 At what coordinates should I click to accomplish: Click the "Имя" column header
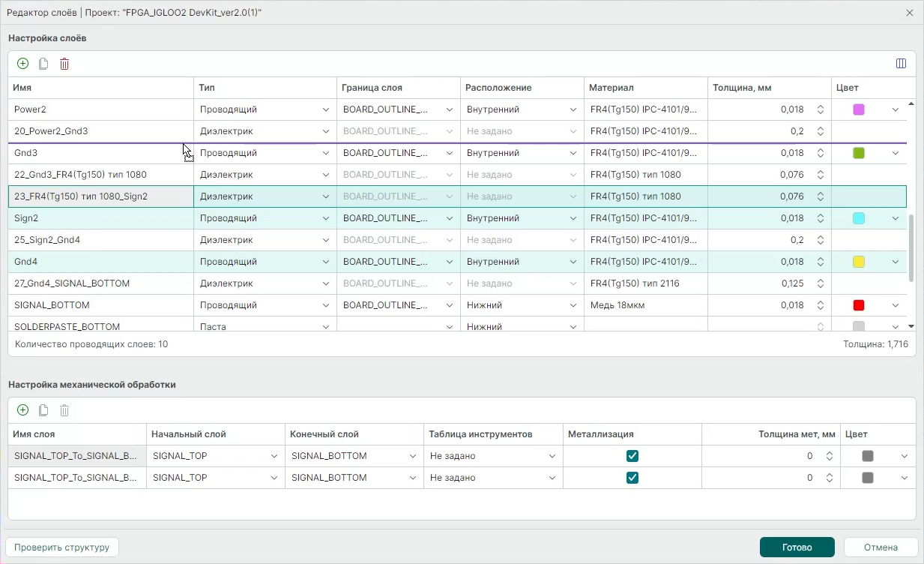(x=22, y=88)
